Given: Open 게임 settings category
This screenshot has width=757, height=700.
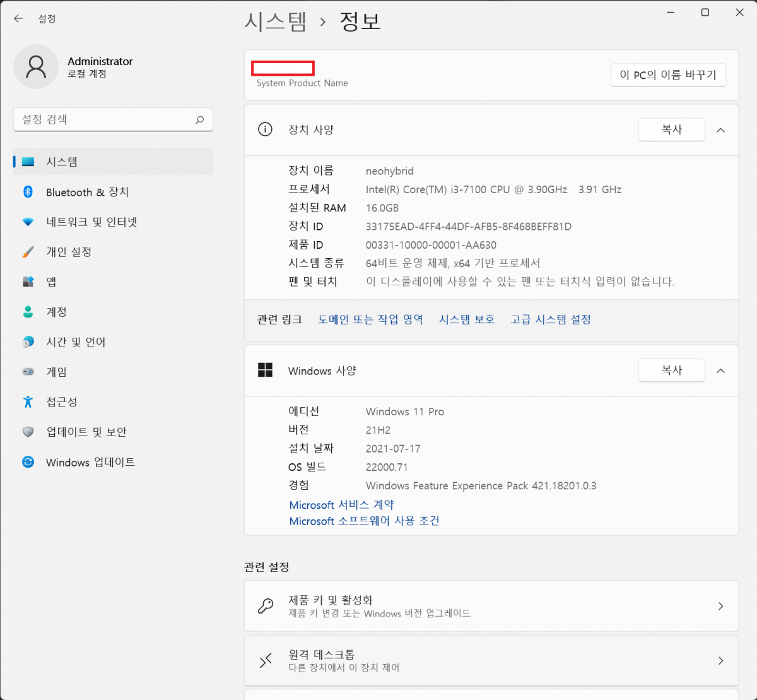Looking at the screenshot, I should [114, 372].
